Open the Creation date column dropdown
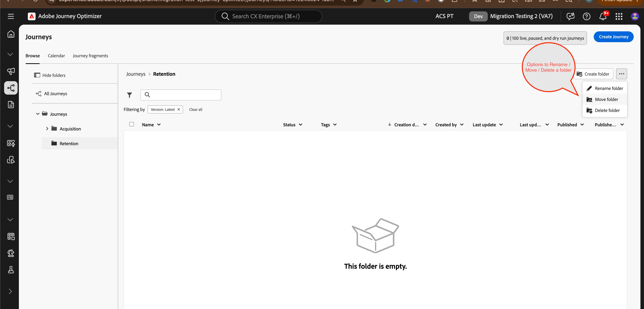Viewport: 644px width, 309px height. click(x=425, y=124)
